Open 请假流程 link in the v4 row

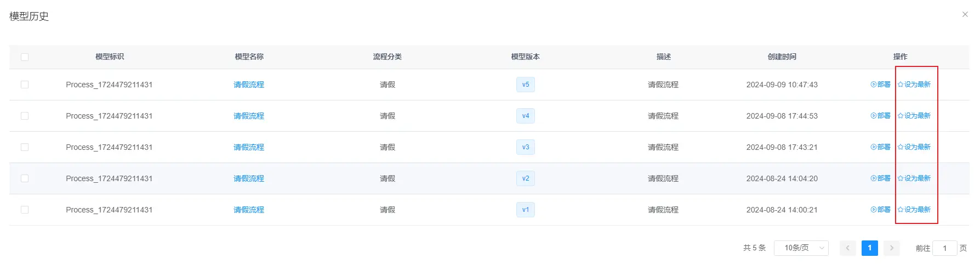coord(249,116)
